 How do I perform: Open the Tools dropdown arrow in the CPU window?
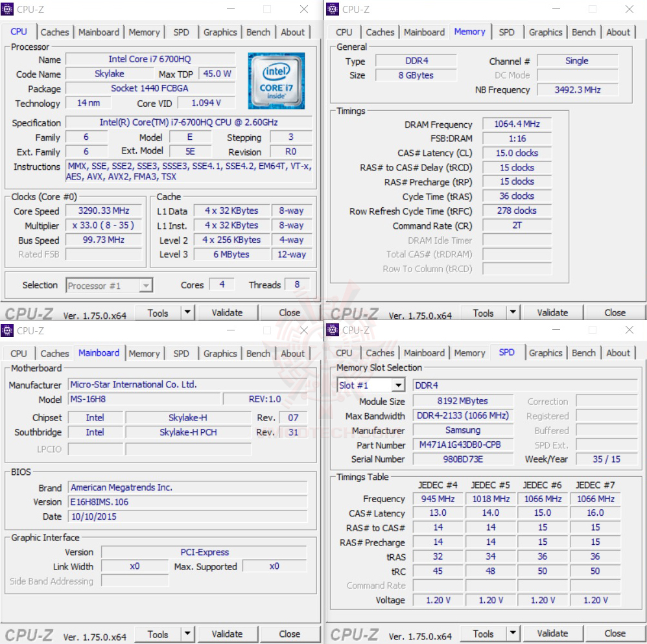click(186, 312)
